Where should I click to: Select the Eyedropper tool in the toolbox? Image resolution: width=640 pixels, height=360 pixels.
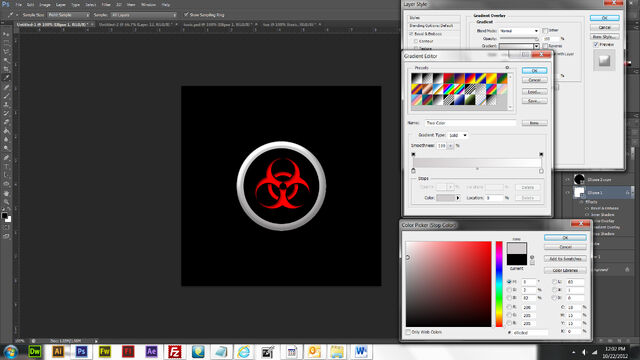pos(6,78)
